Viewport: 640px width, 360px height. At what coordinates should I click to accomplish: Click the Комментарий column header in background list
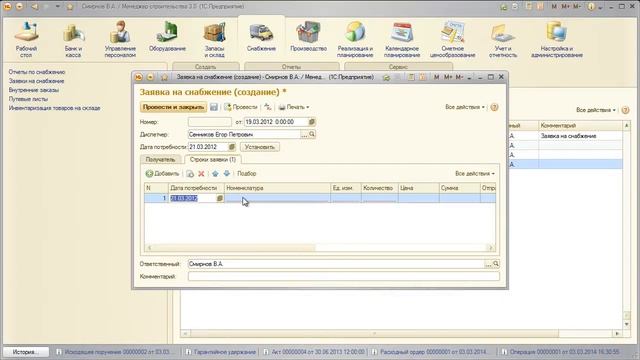pos(581,126)
